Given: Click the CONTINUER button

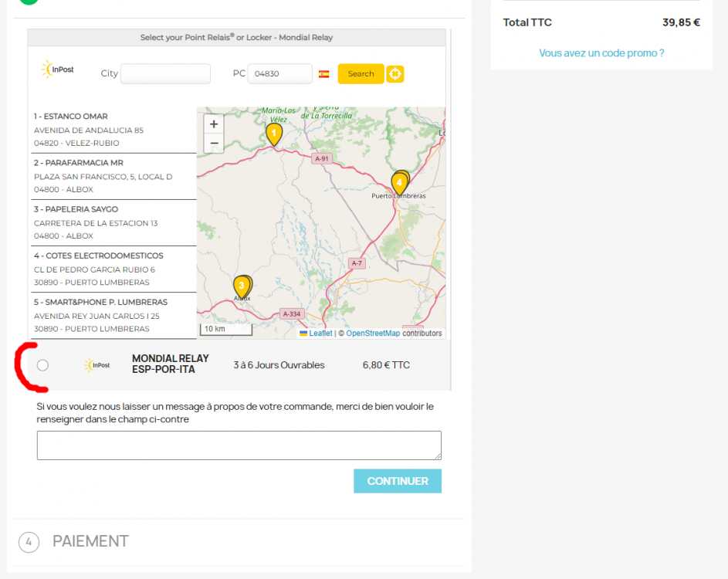Looking at the screenshot, I should click(398, 481).
